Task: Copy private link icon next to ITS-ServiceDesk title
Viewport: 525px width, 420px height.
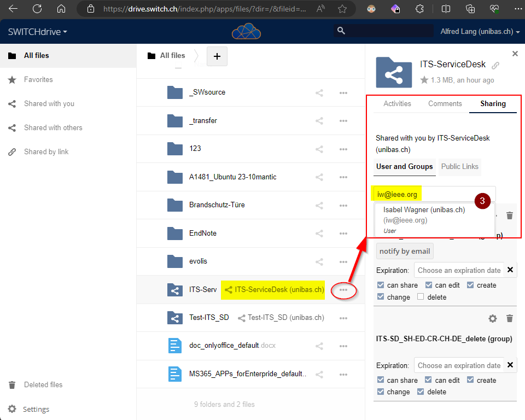Action: coord(495,65)
